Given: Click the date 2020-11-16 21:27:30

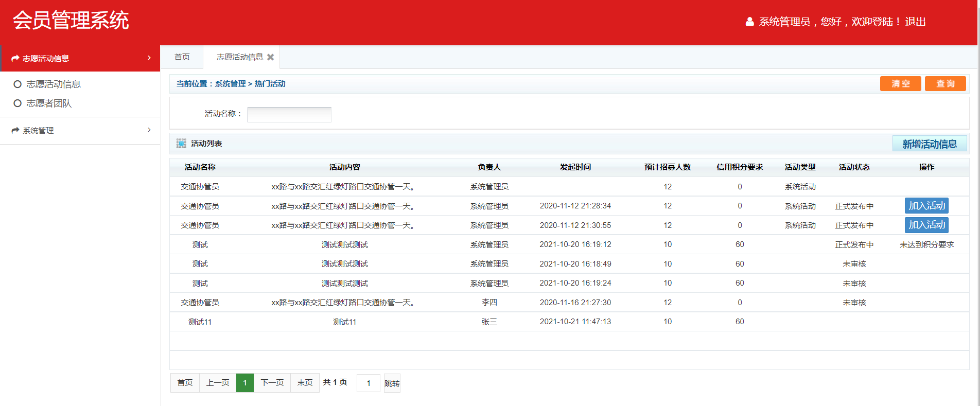Looking at the screenshot, I should (575, 303).
